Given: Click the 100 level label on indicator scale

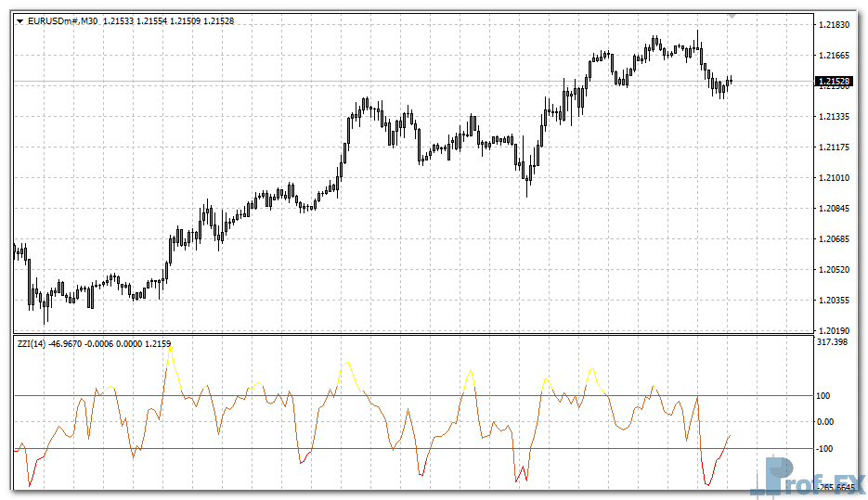Looking at the screenshot, I should [823, 396].
